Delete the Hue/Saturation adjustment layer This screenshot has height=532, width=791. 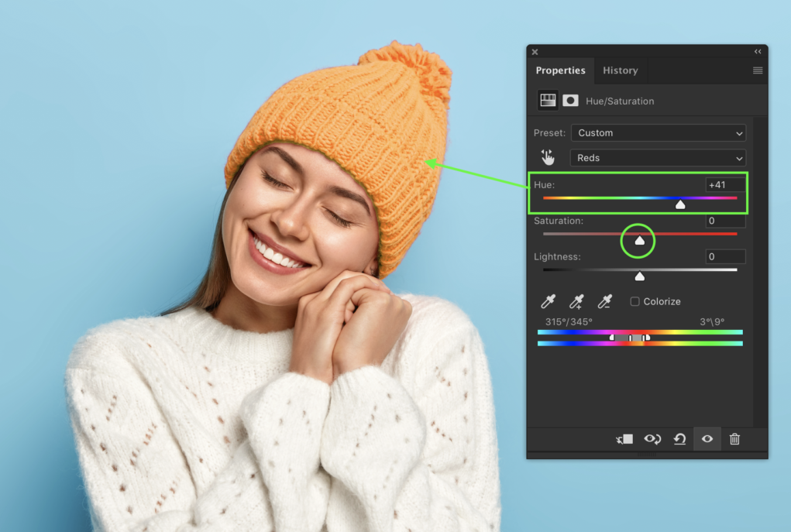tap(734, 439)
